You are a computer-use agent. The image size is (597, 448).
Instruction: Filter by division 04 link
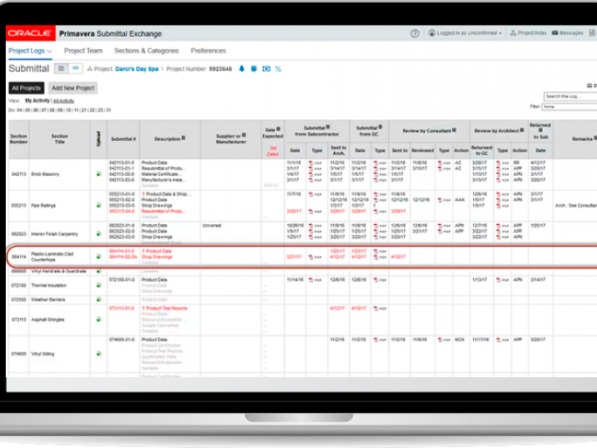(19, 110)
